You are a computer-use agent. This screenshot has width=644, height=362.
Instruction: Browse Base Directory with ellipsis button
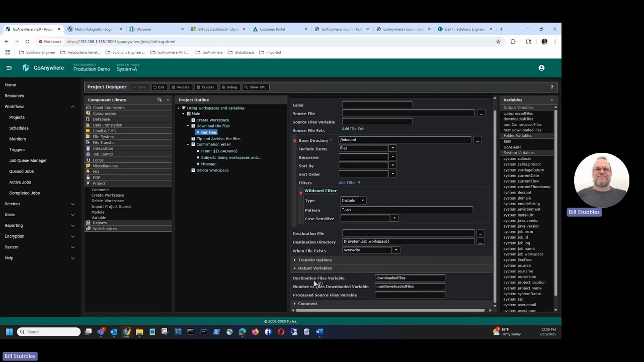pyautogui.click(x=477, y=140)
